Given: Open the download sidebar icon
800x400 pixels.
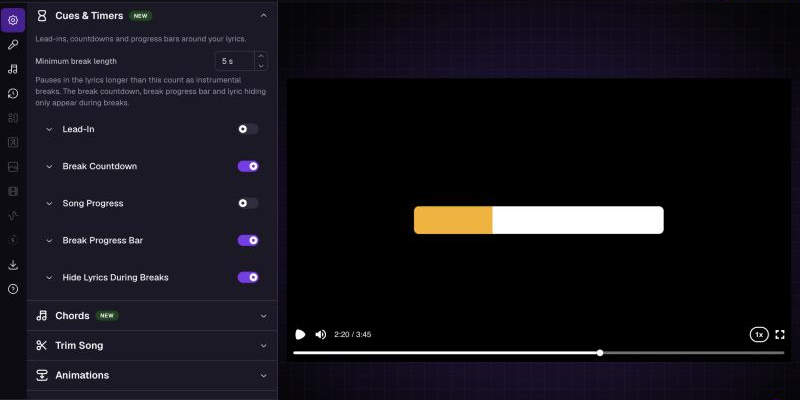Looking at the screenshot, I should pyautogui.click(x=13, y=265).
